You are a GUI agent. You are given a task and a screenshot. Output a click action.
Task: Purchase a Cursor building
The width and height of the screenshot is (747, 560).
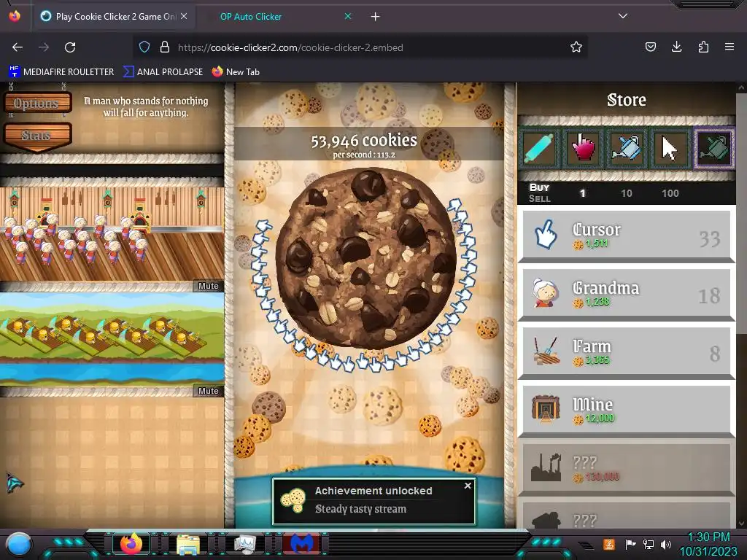click(627, 236)
